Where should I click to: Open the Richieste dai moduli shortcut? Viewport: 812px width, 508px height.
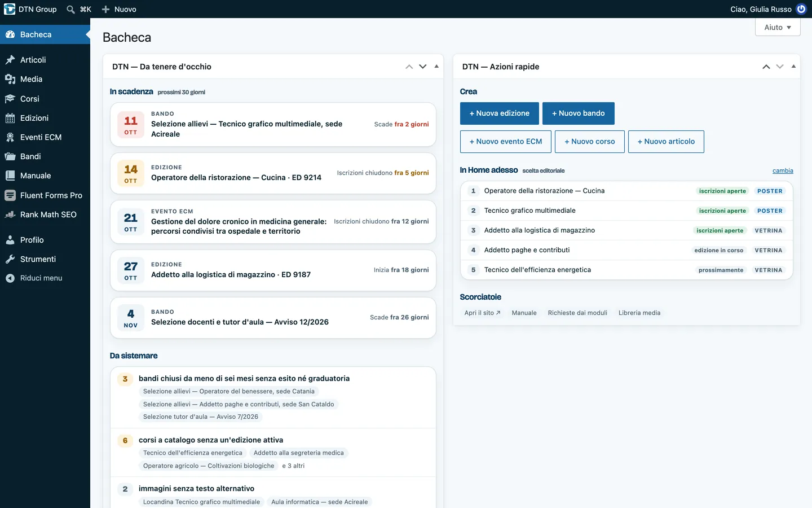coord(577,313)
